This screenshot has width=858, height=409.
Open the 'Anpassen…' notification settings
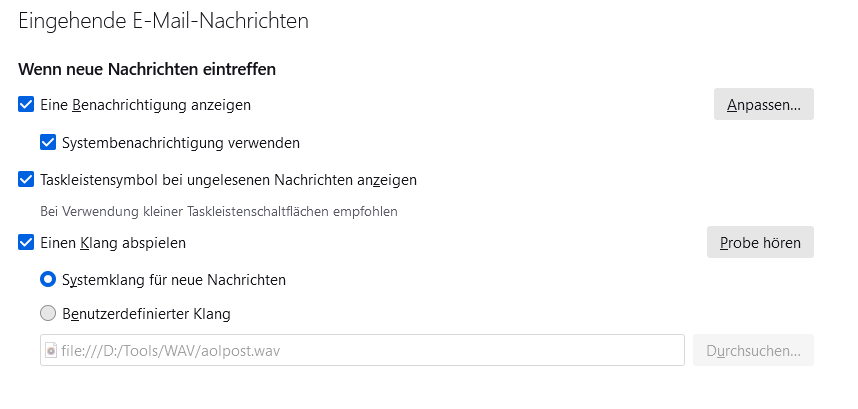pyautogui.click(x=763, y=104)
